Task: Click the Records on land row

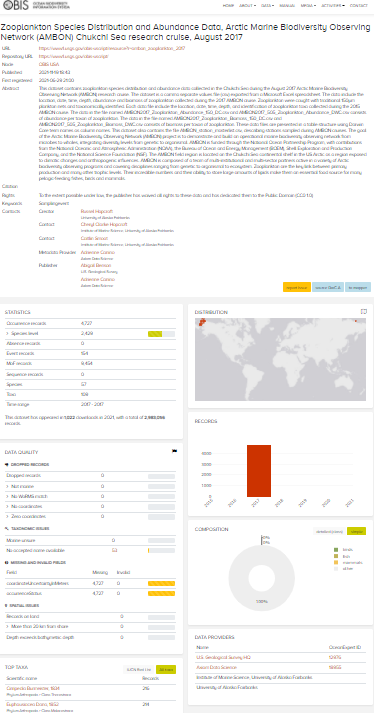Action: 90,617
